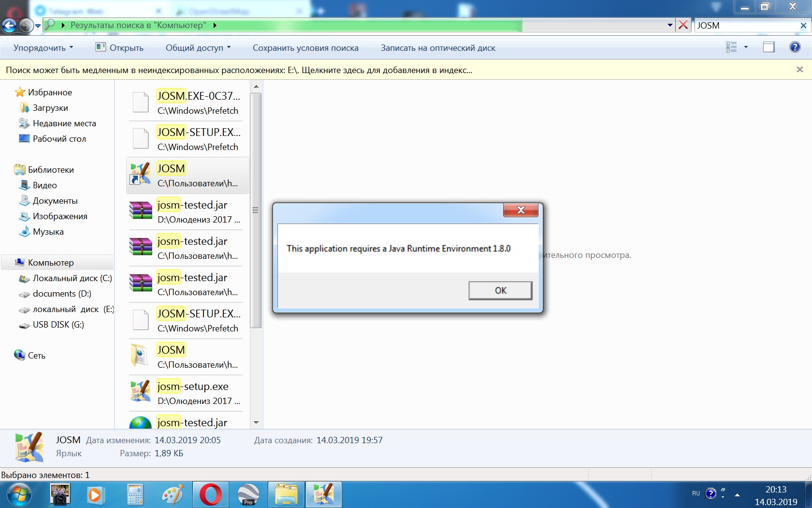Click OK in the Java Runtime dialog
Screen dimensions: 812x508
click(x=500, y=290)
